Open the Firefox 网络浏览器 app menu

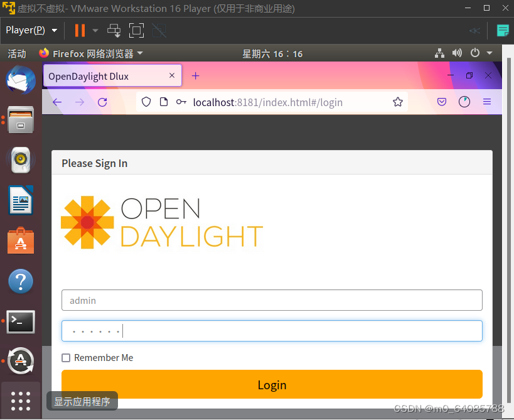91,53
